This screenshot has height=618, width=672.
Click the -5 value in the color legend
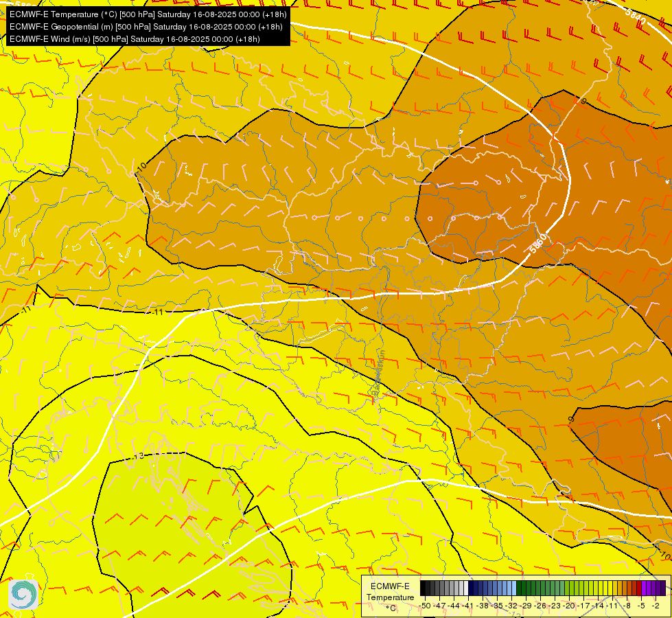tap(640, 606)
